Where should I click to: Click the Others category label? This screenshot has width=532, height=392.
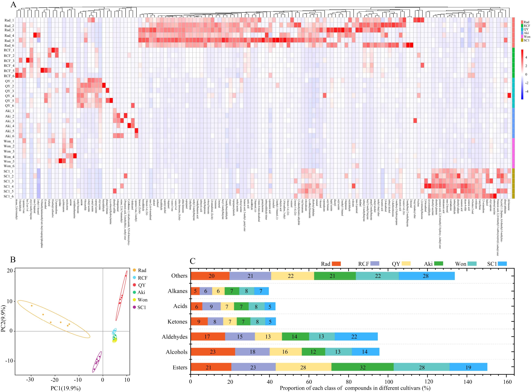[x=179, y=276]
